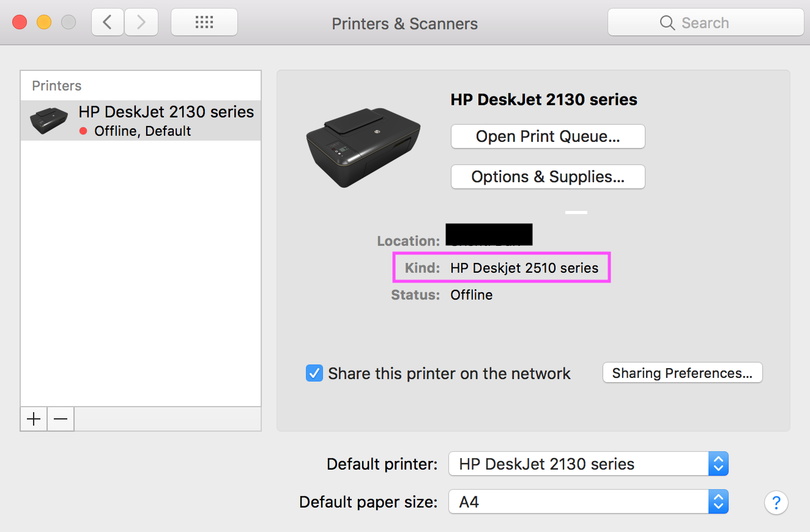Open Options & Supplies dialog
Screen dimensions: 810x532
coord(548,177)
